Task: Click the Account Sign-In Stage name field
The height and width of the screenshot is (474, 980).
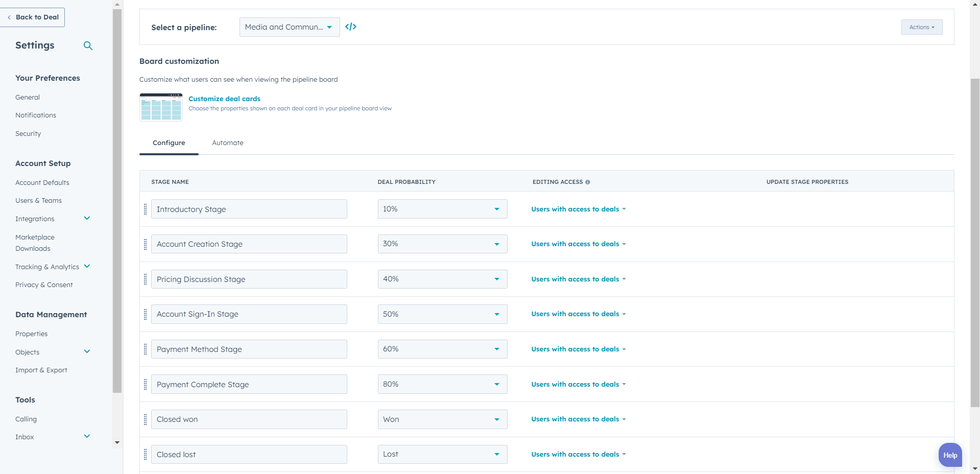Action: [249, 314]
